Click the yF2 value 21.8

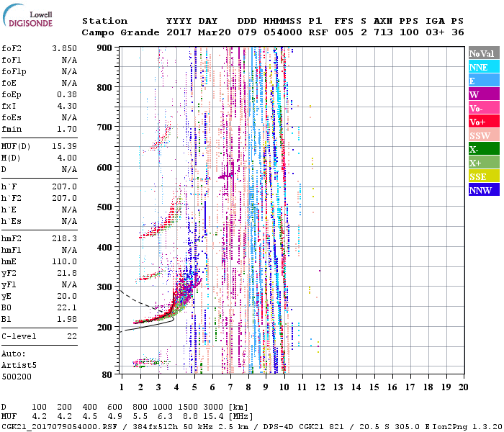point(67,273)
